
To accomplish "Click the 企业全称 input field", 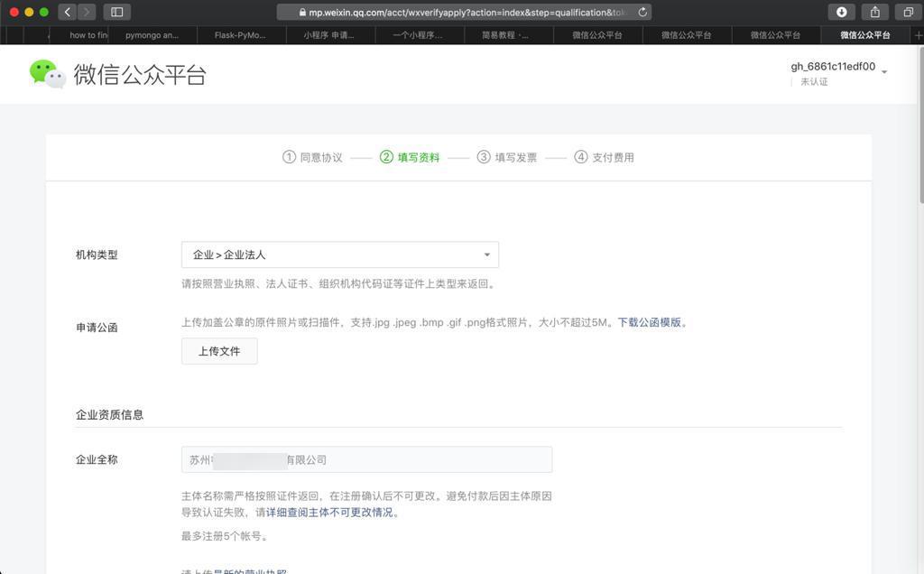I will click(x=366, y=459).
